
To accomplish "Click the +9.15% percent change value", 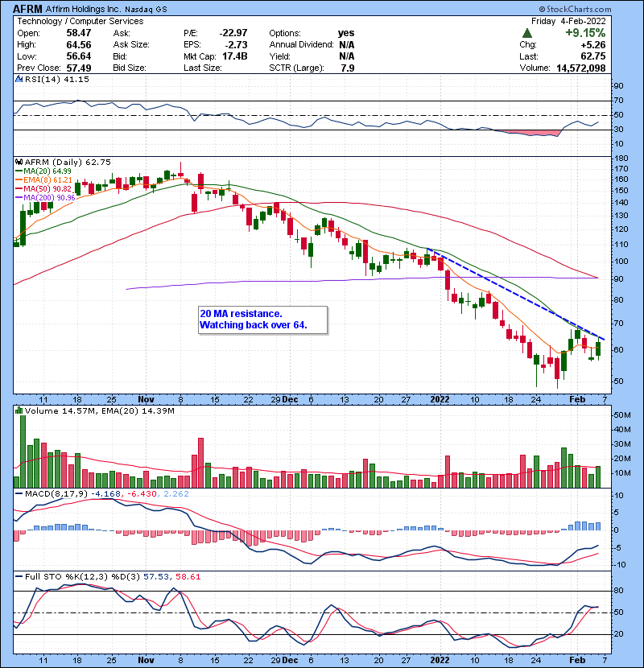I will tap(585, 33).
